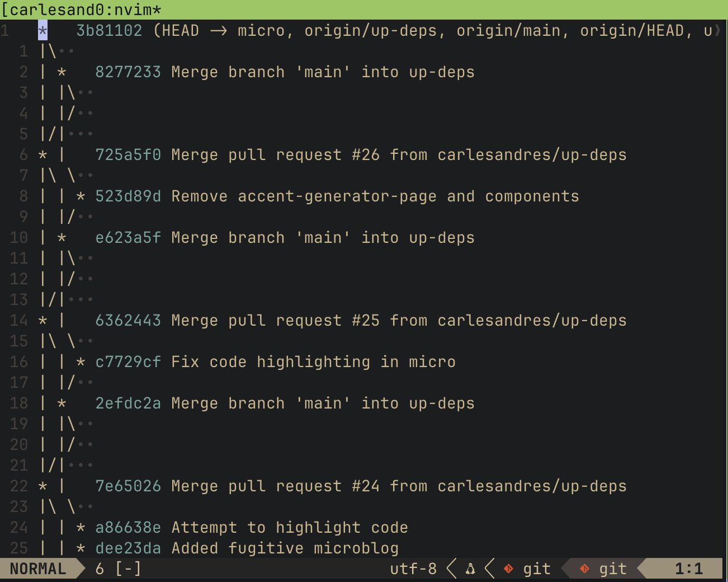This screenshot has height=582, width=728.
Task: Click 'Added fugitive microblog' commit line
Action: click(x=285, y=548)
